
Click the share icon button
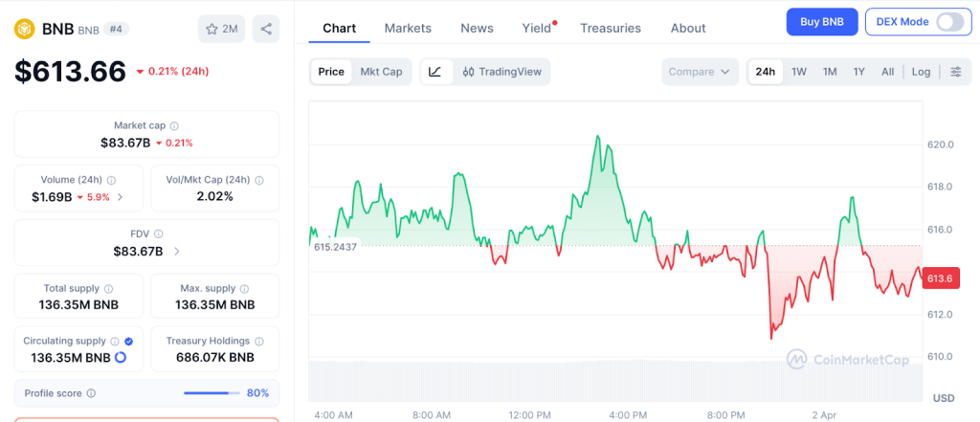(x=266, y=29)
